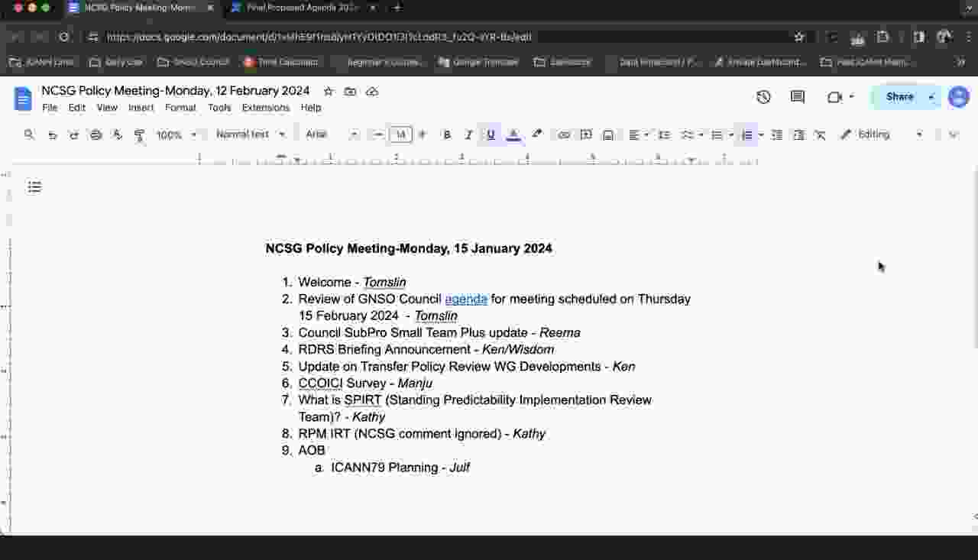Choose the text color
Image resolution: width=978 pixels, height=560 pixels.
point(513,134)
